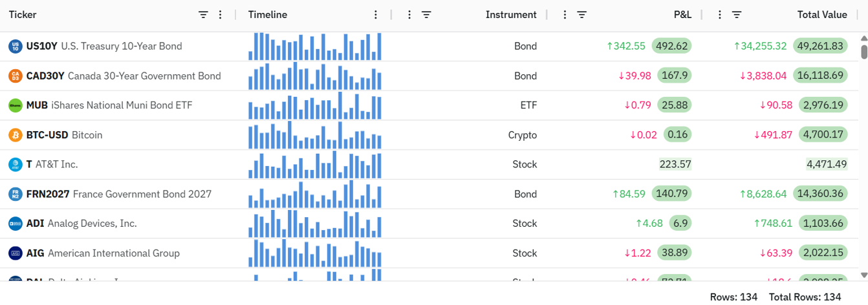Select 'iShares National Muni Bond ETF' name

122,105
